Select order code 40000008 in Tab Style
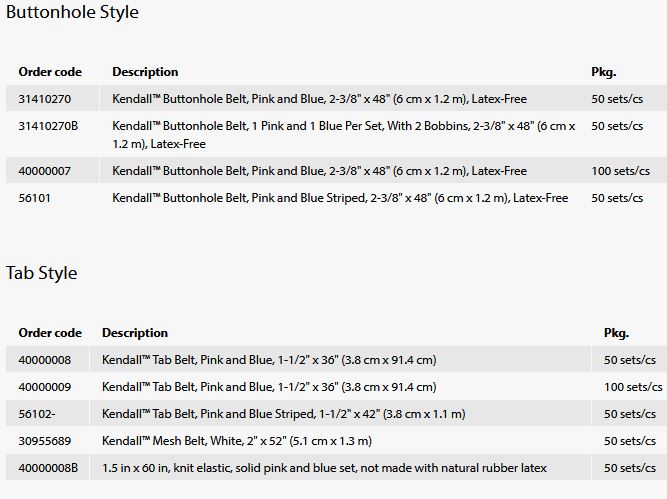667x499 pixels. click(45, 359)
